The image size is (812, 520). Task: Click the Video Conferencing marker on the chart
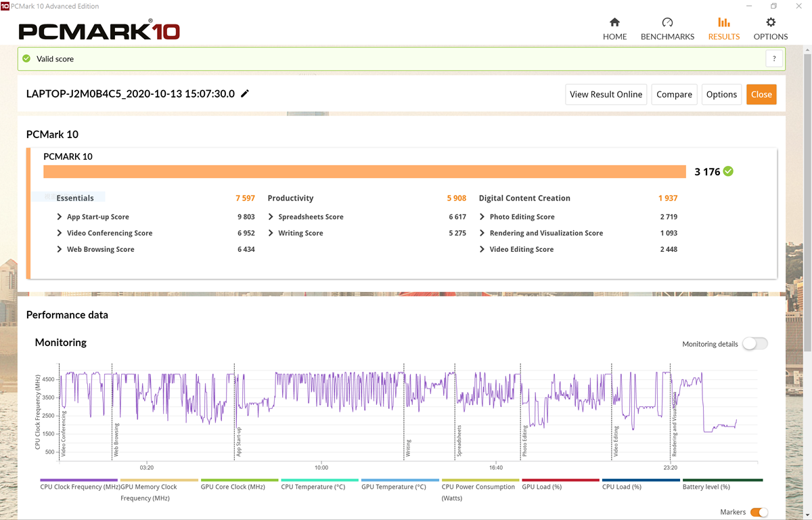63,433
